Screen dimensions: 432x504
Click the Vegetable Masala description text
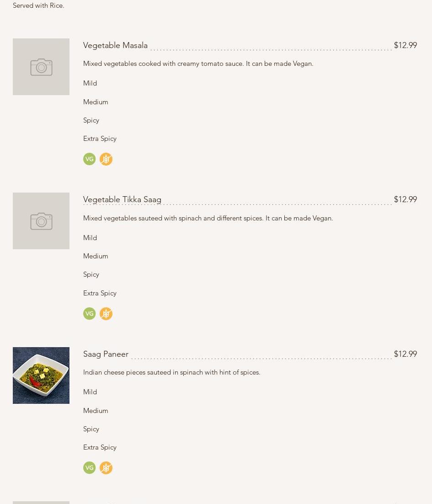[x=198, y=64]
